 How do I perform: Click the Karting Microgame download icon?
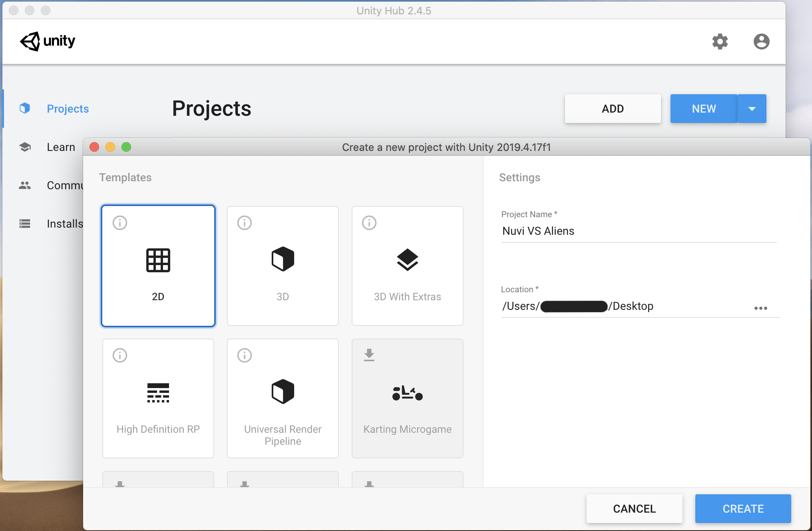pyautogui.click(x=369, y=355)
